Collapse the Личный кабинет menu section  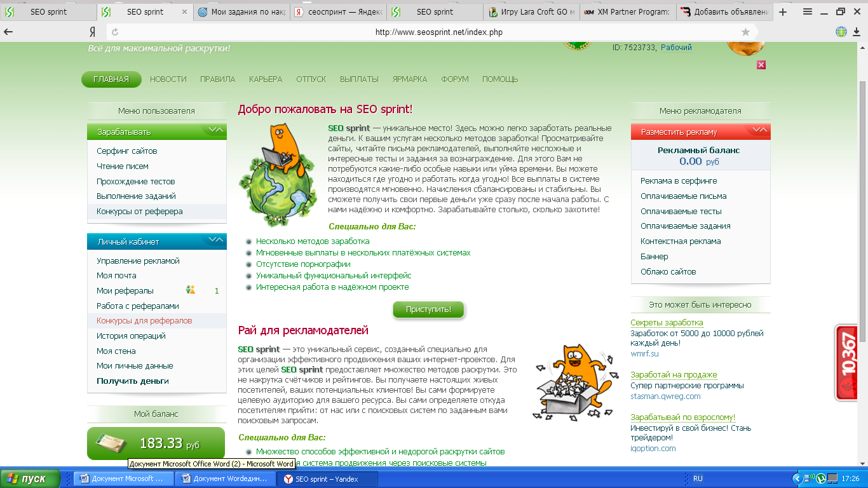[215, 241]
